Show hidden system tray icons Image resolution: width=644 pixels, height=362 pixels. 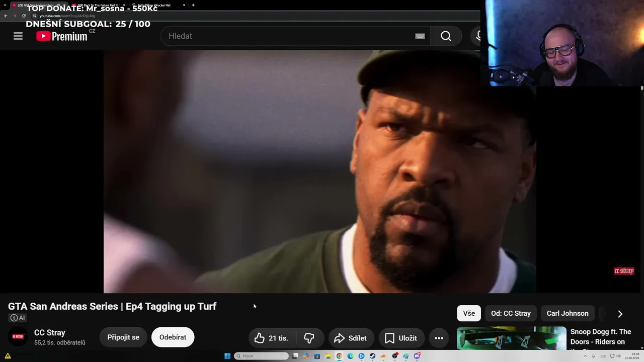(585, 356)
